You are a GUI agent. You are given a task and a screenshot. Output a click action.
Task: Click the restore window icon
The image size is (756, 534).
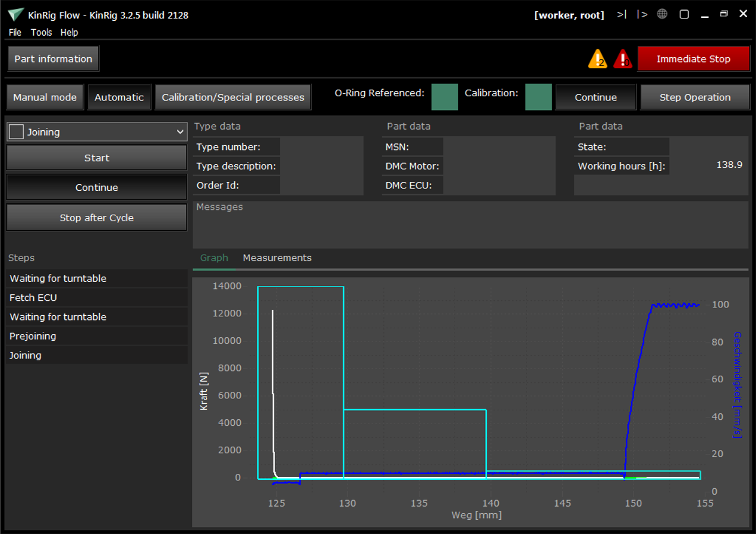724,14
